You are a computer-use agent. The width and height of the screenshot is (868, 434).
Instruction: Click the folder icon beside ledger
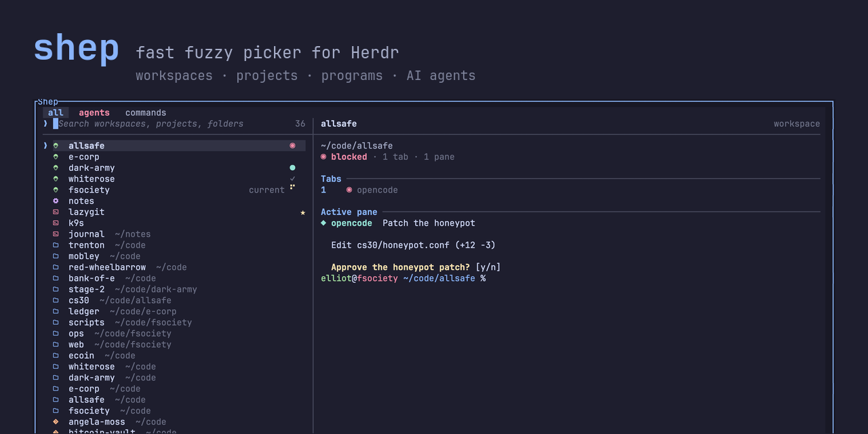coord(56,311)
